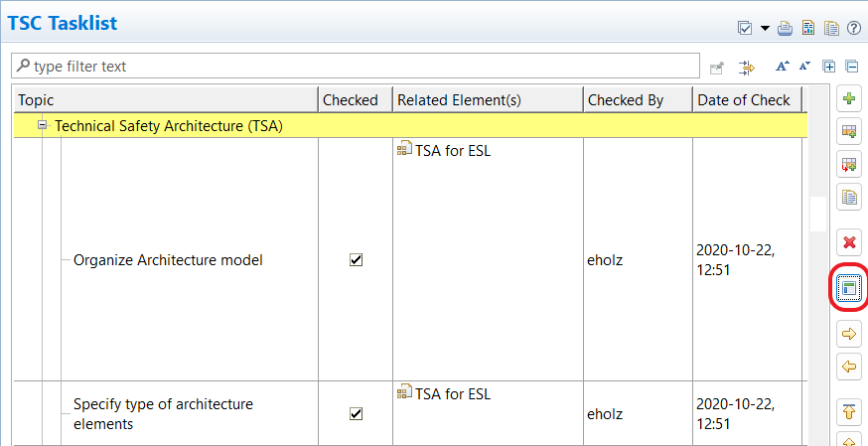Delete item with the red X button
868x446 pixels.
(849, 242)
